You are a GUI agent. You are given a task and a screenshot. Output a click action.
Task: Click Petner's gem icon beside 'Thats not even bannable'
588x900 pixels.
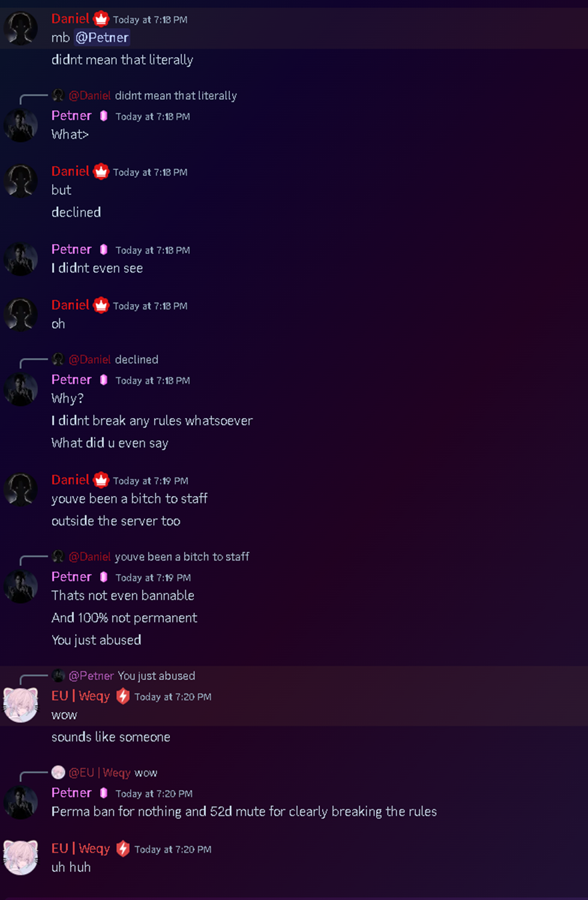(x=103, y=577)
